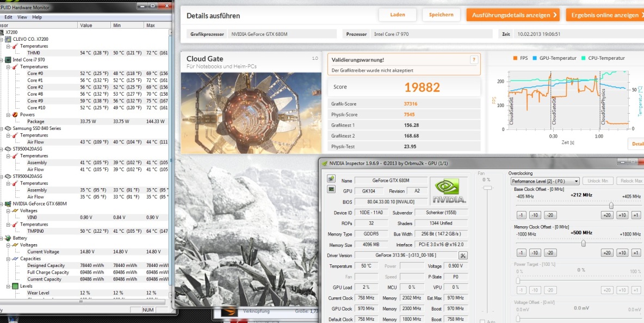Click the NVIDIA logo in NVIDIA Inspector
This screenshot has height=323, width=644.
pos(449,191)
